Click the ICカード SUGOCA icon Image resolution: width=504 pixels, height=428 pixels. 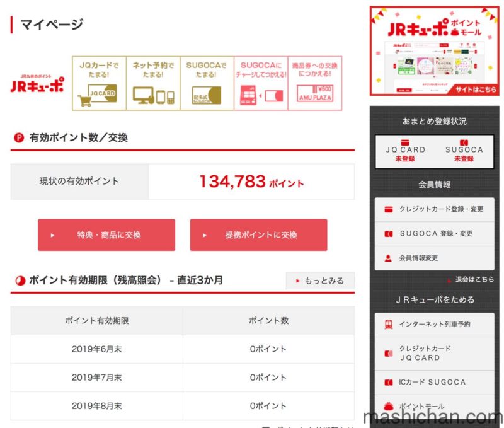(389, 383)
